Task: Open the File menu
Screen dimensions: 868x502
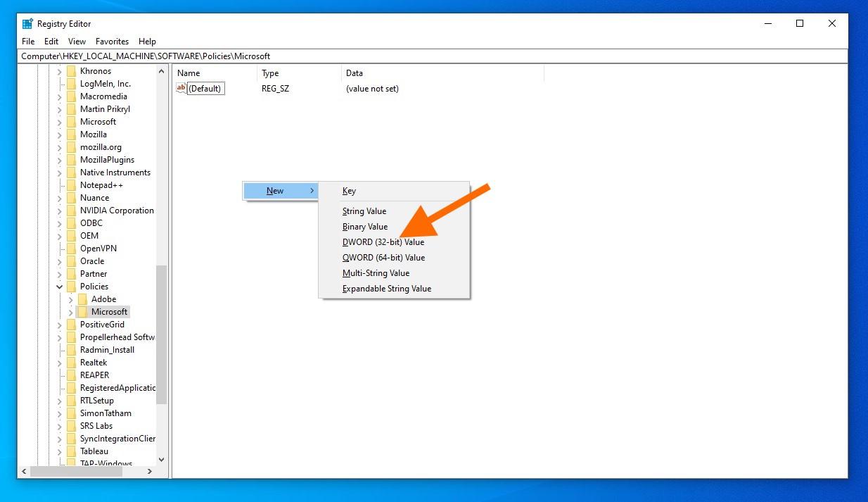Action: pyautogui.click(x=28, y=42)
